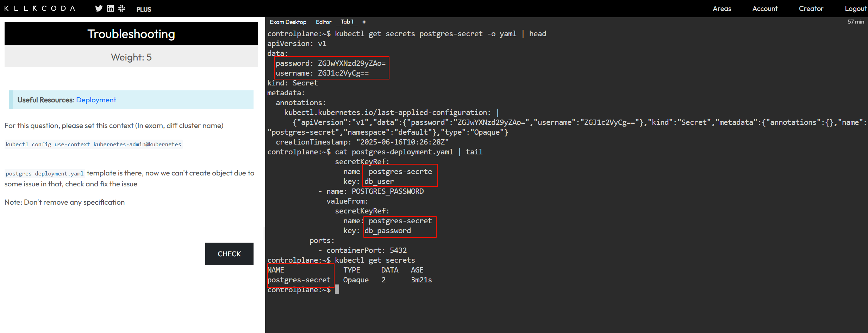Open the Areas menu
Viewport: 868px width, 333px height.
click(x=722, y=8)
